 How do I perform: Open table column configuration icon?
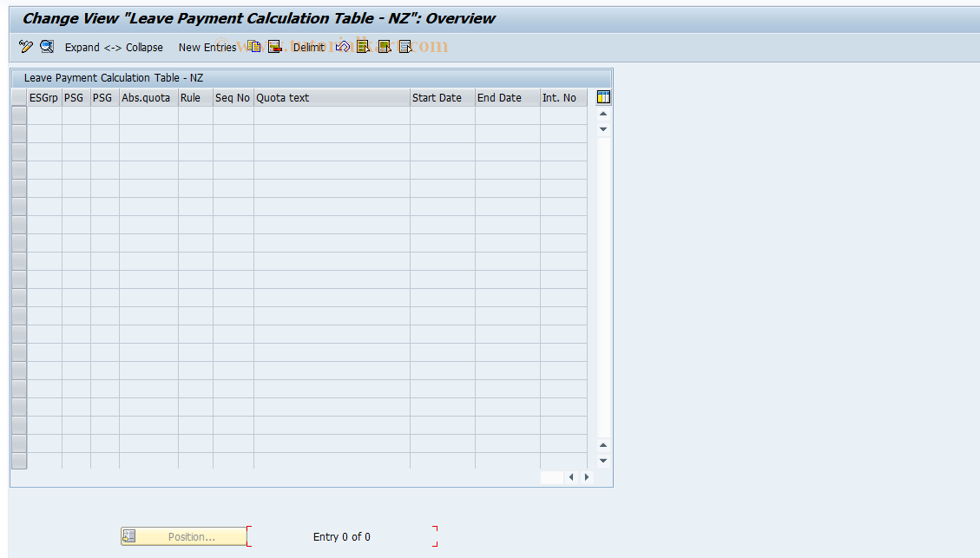(x=603, y=97)
